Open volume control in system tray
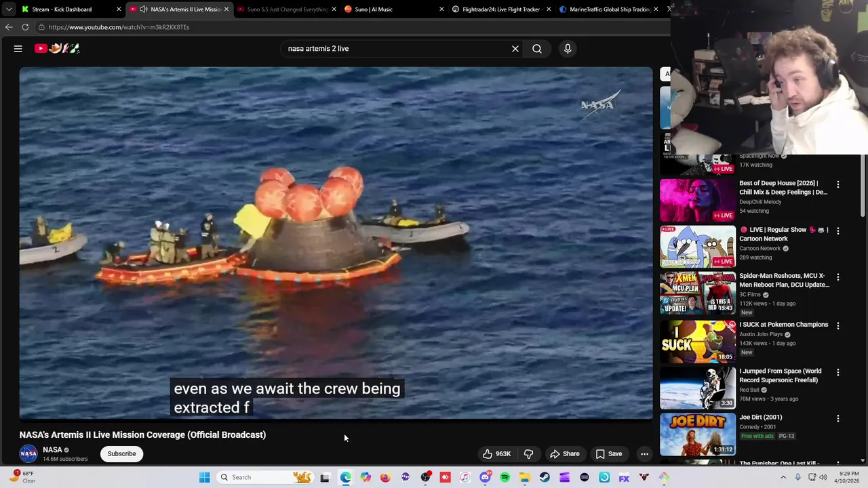 tap(823, 477)
